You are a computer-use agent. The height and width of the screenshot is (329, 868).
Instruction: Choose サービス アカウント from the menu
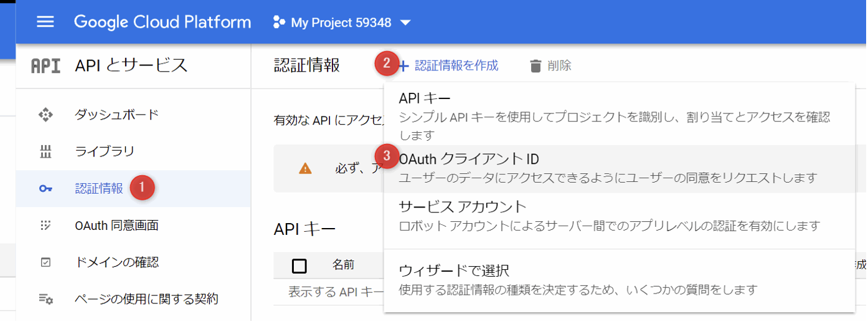click(619, 215)
